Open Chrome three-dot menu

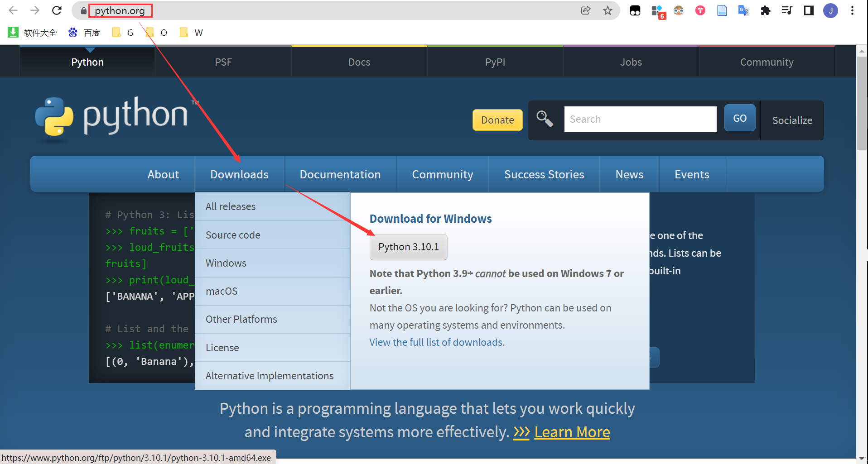[x=852, y=10]
